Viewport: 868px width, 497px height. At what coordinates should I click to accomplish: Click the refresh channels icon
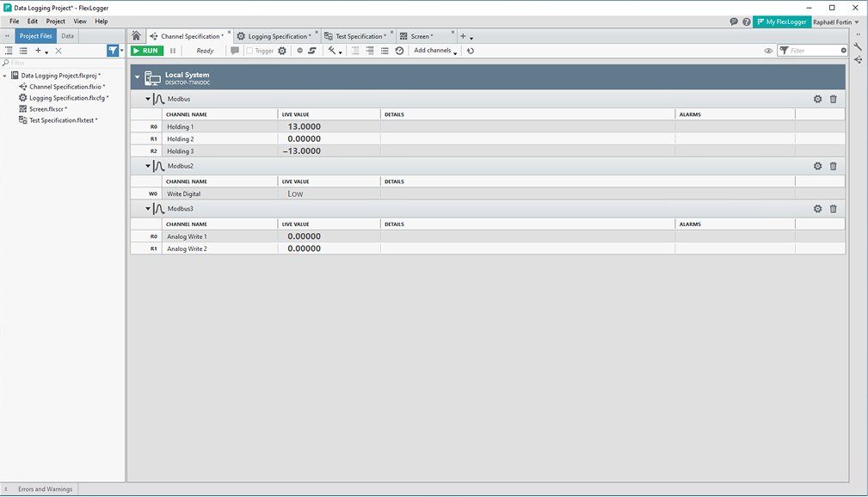coord(470,50)
